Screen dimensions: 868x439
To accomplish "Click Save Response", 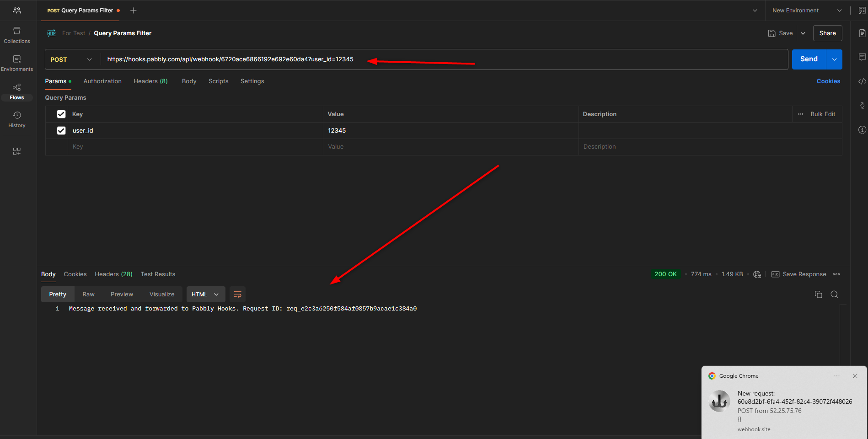I will point(799,274).
